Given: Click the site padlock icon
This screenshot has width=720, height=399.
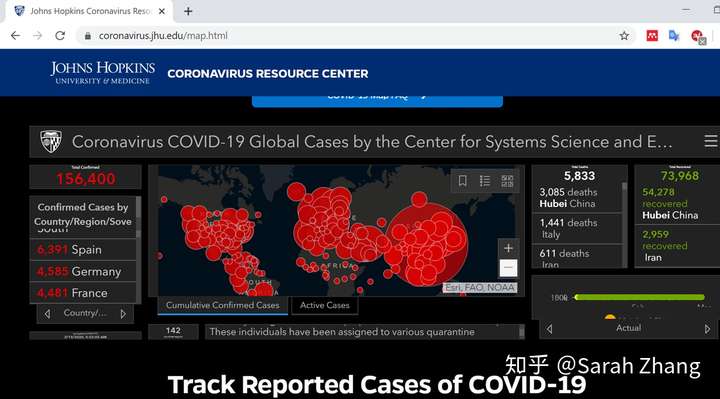Looking at the screenshot, I should click(x=88, y=36).
